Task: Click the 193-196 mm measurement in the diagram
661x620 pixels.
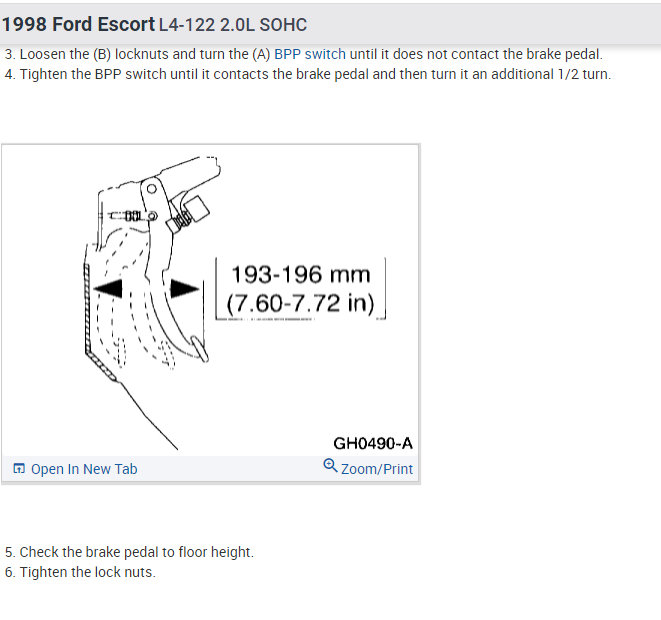Action: (300, 274)
